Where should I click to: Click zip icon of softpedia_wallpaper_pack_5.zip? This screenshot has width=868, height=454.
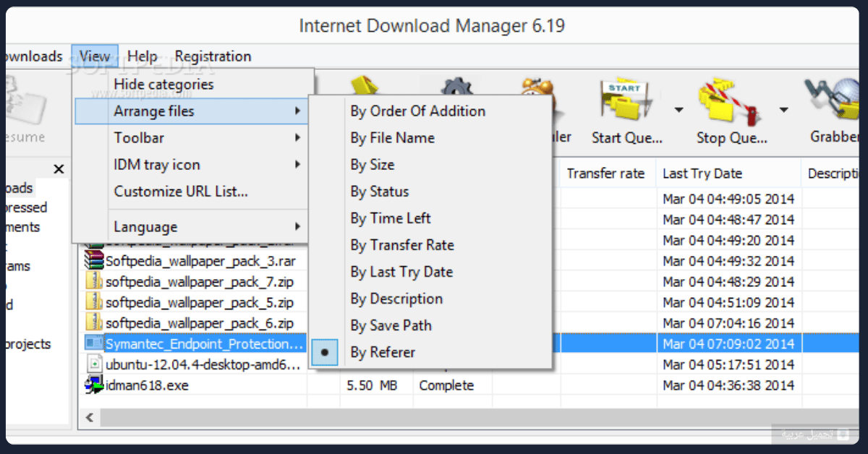click(93, 302)
